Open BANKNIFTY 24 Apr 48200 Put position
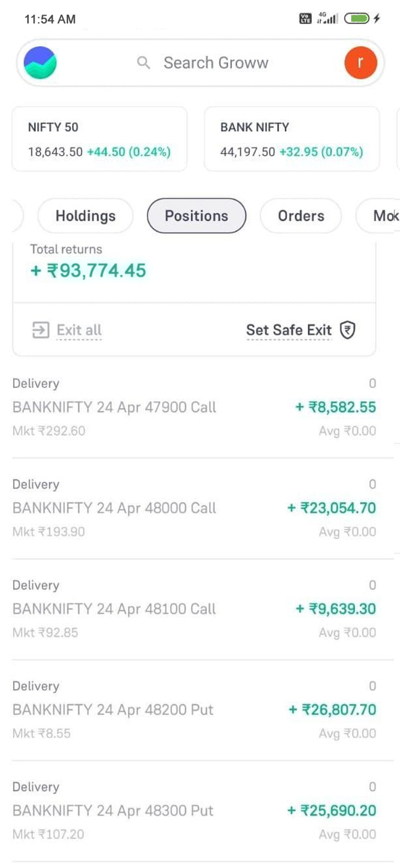400x868 pixels. coord(194,710)
